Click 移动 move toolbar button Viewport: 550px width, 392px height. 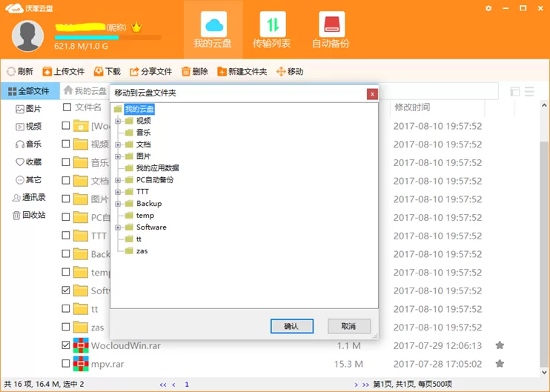tap(290, 72)
